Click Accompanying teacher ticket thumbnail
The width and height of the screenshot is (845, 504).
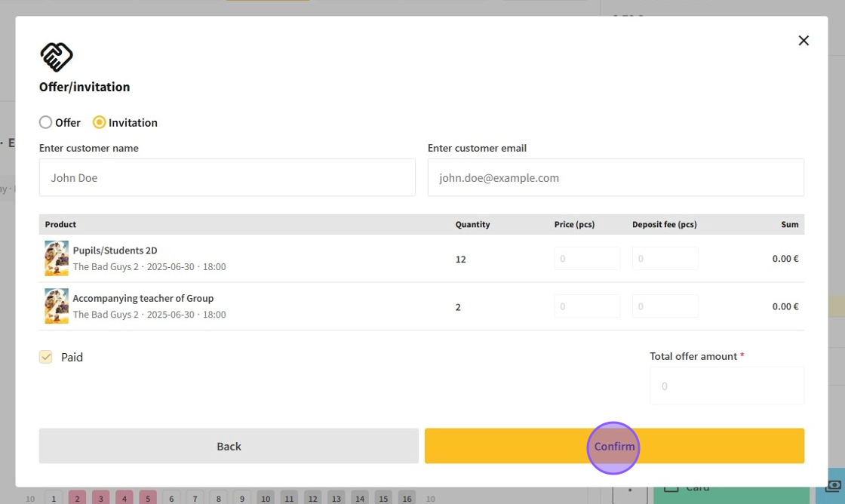pyautogui.click(x=57, y=306)
